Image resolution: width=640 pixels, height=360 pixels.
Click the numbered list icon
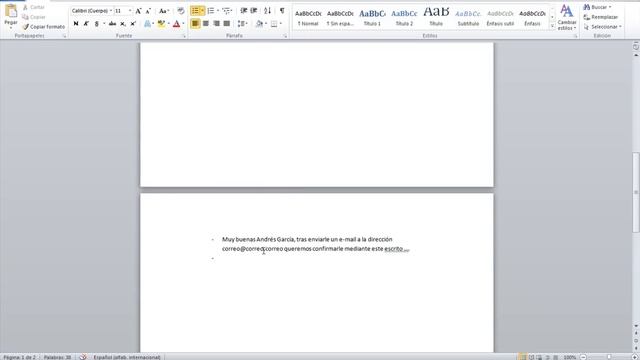pyautogui.click(x=211, y=11)
